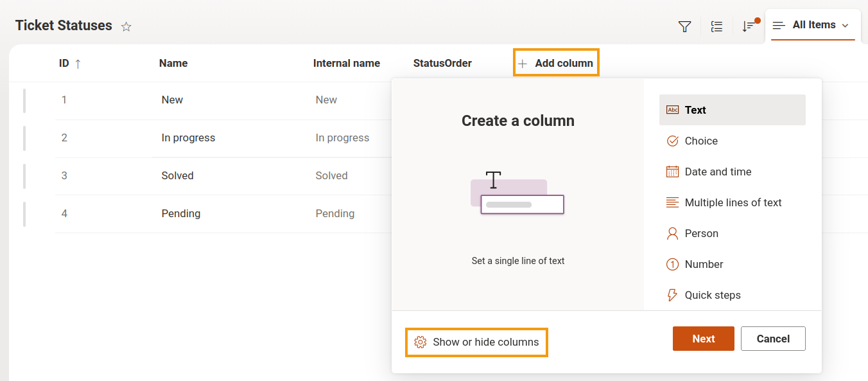Cancel the Create a column dialog

click(x=773, y=339)
